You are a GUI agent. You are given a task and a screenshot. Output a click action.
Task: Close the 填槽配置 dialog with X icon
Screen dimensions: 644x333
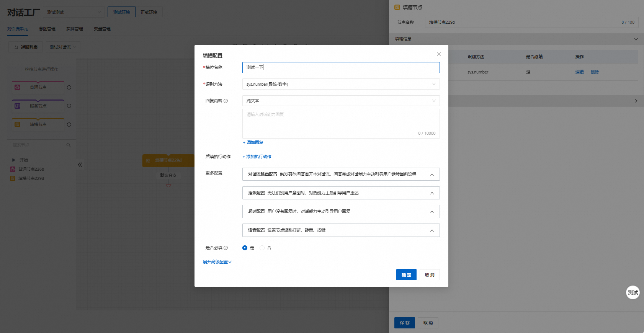click(439, 54)
